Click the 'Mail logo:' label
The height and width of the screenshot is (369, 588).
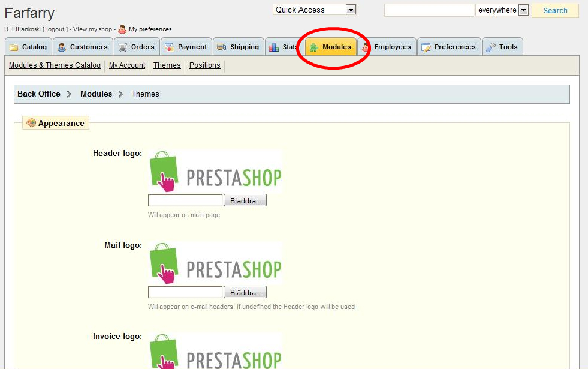pos(123,245)
